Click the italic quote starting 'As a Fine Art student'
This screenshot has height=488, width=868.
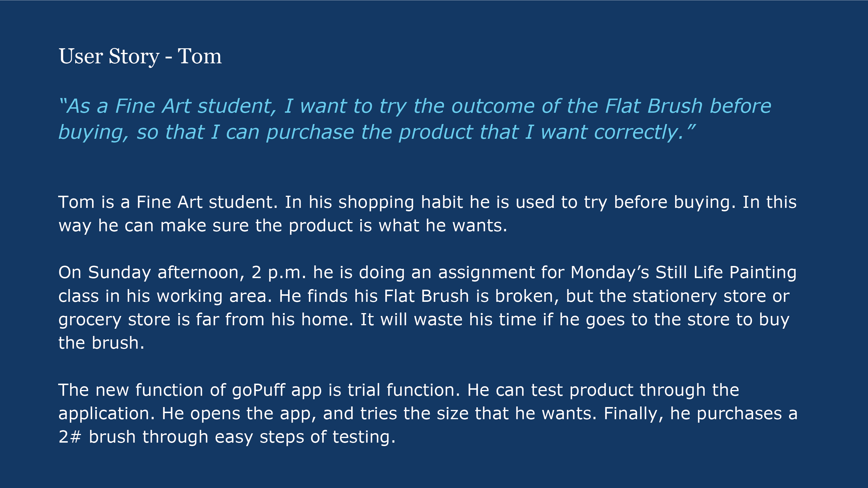(x=415, y=119)
